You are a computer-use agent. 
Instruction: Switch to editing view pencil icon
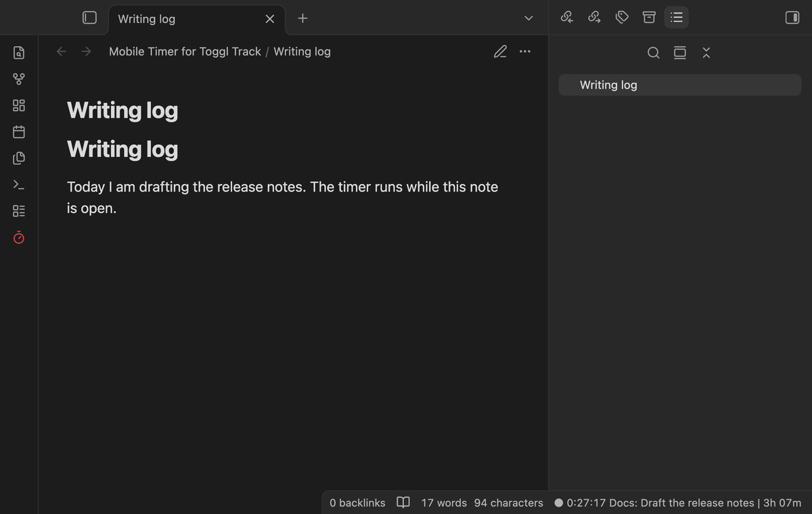tap(500, 51)
